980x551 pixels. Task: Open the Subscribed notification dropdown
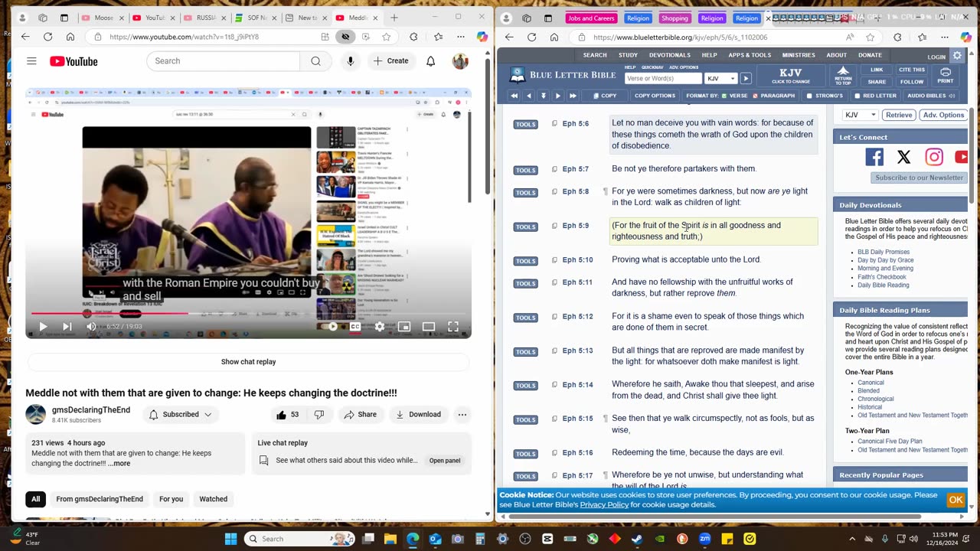tap(181, 415)
